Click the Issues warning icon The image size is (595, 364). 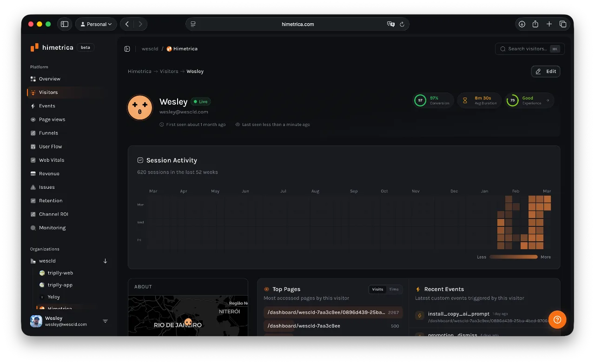point(33,187)
